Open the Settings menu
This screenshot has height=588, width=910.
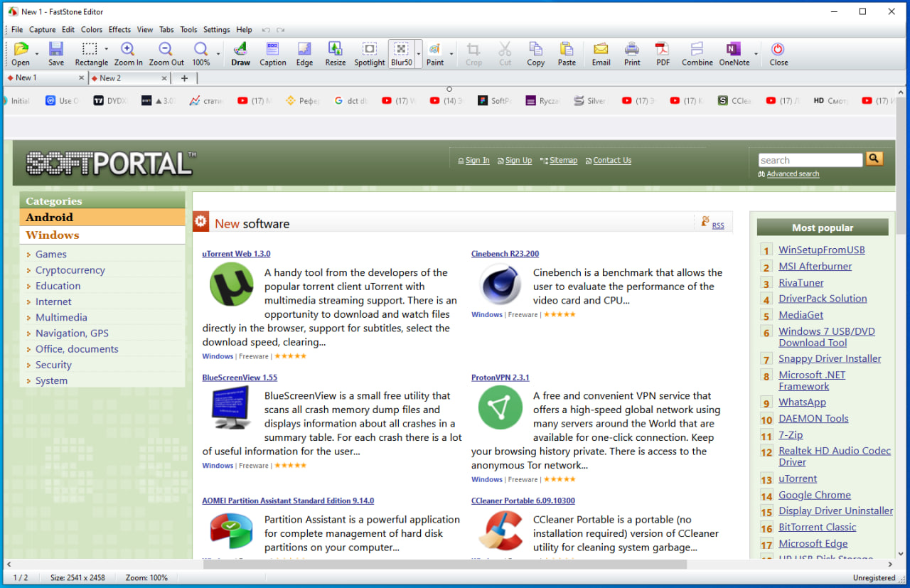pyautogui.click(x=217, y=30)
